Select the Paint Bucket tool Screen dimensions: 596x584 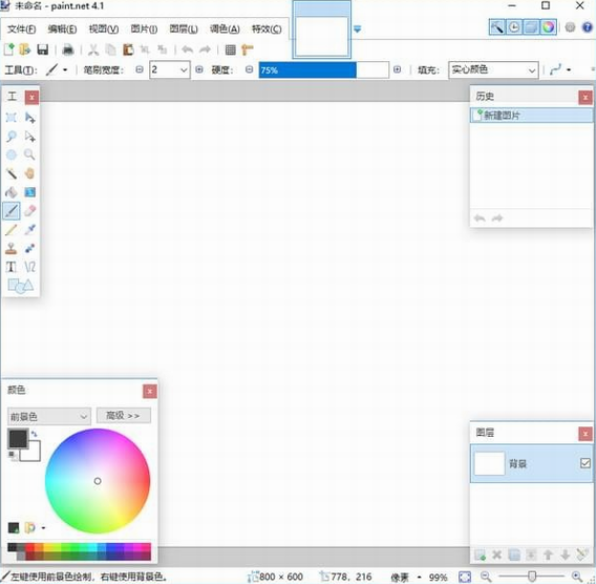click(11, 192)
